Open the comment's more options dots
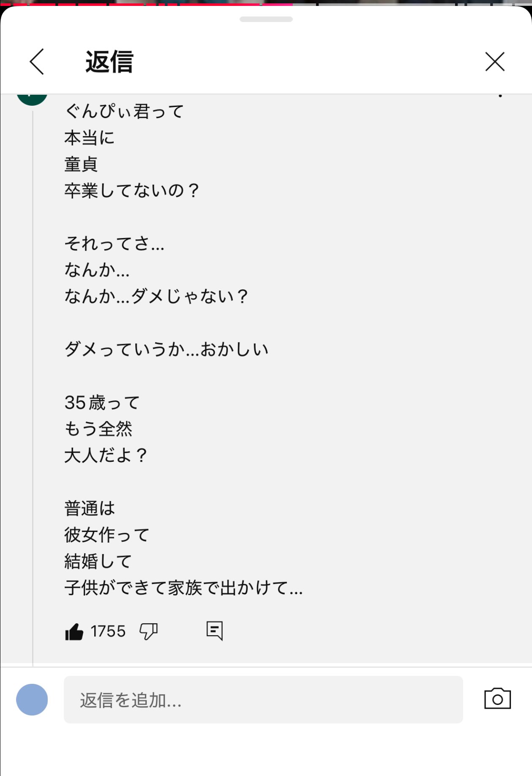Screen dimensions: 532x776 [500, 96]
